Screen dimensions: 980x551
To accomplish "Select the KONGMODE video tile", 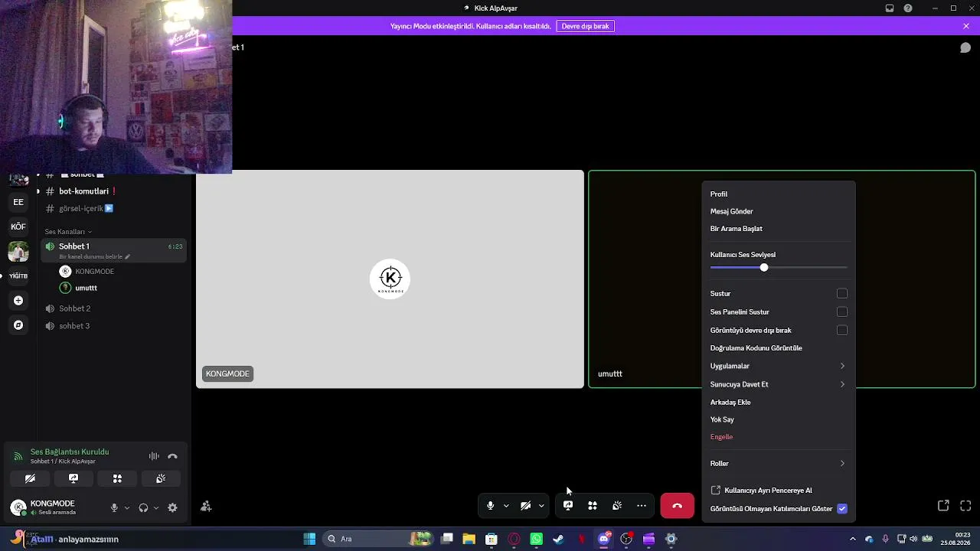I will [x=390, y=279].
